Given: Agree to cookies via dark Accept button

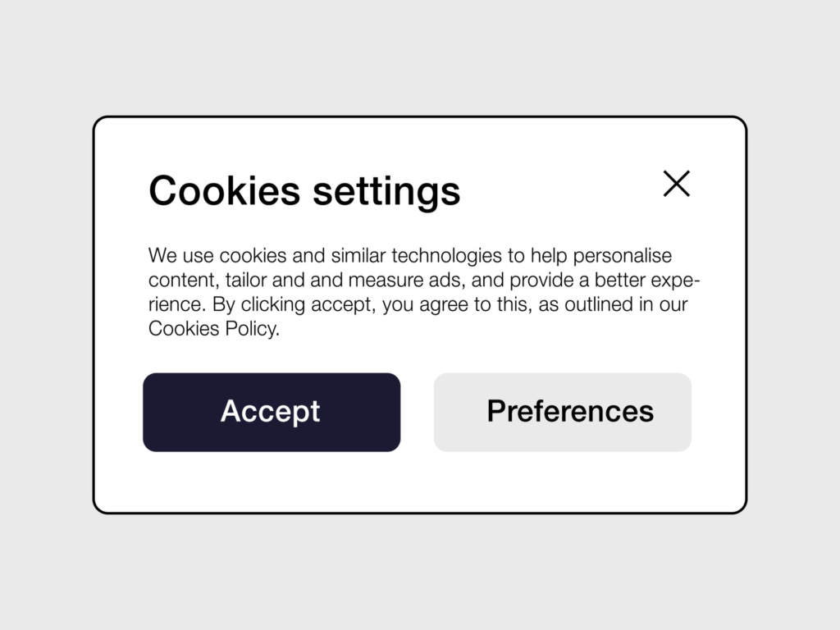Looking at the screenshot, I should coord(272,412).
